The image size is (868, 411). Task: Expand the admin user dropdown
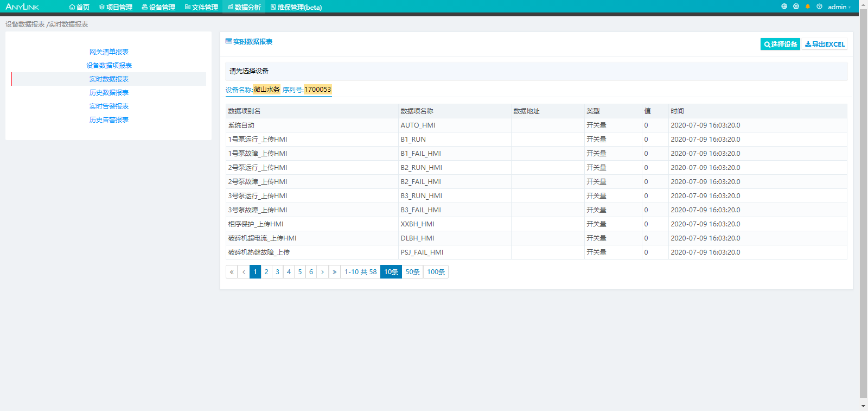[839, 7]
